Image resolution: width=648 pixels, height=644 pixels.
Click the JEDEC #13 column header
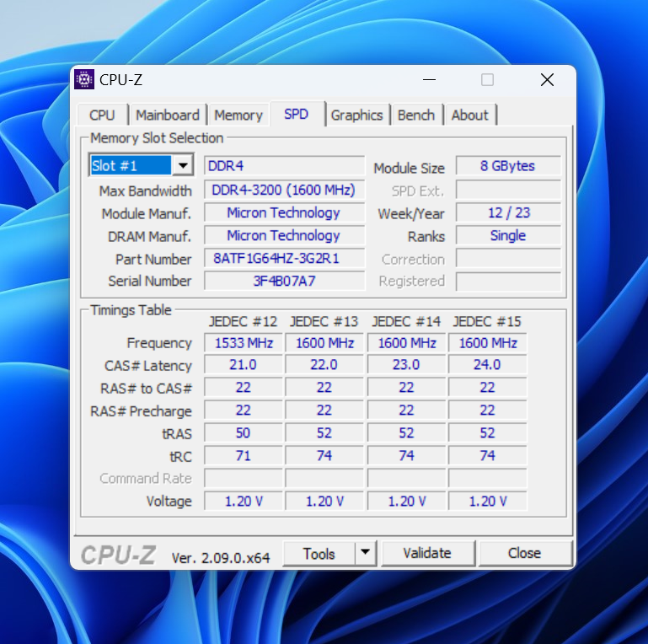coord(324,322)
